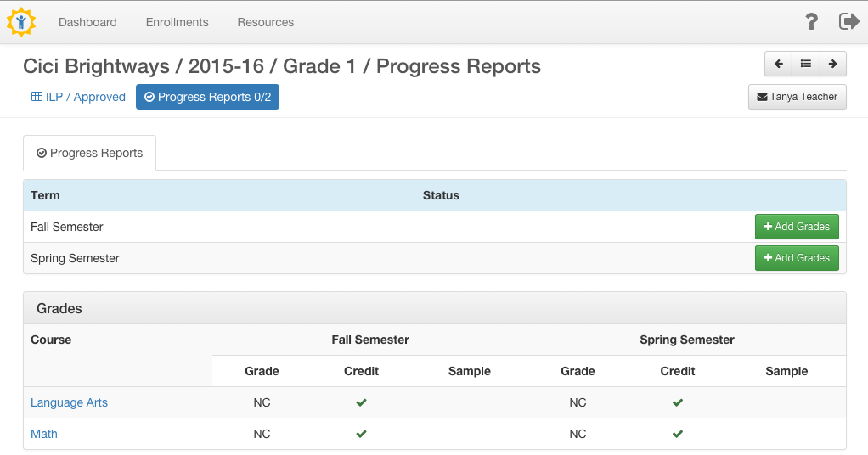This screenshot has width=868, height=455.
Task: Go to next student with right arrow
Action: click(x=832, y=64)
